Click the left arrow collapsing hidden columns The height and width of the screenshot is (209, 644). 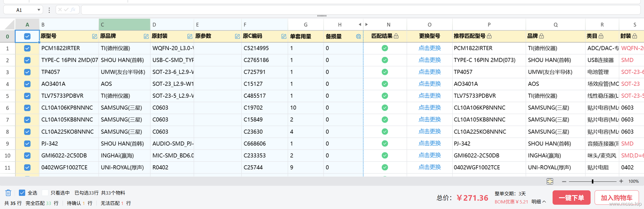click(x=360, y=24)
